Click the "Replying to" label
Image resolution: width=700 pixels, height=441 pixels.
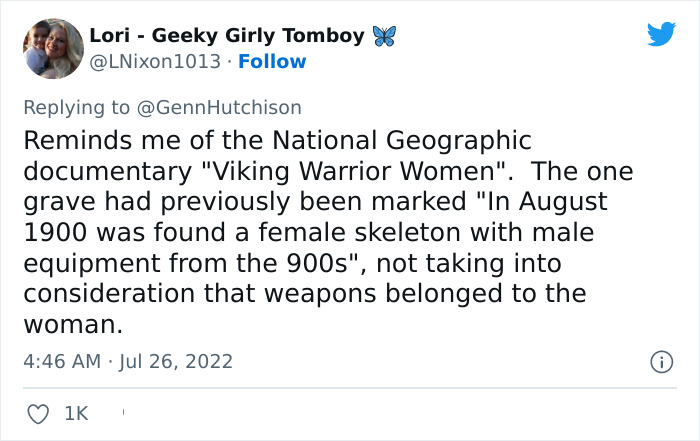pyautogui.click(x=76, y=107)
